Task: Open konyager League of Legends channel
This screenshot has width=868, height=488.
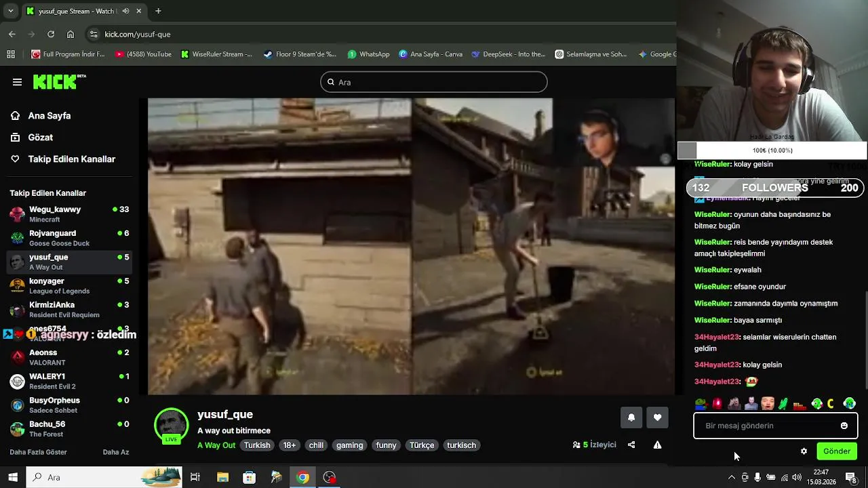Action: (68, 285)
